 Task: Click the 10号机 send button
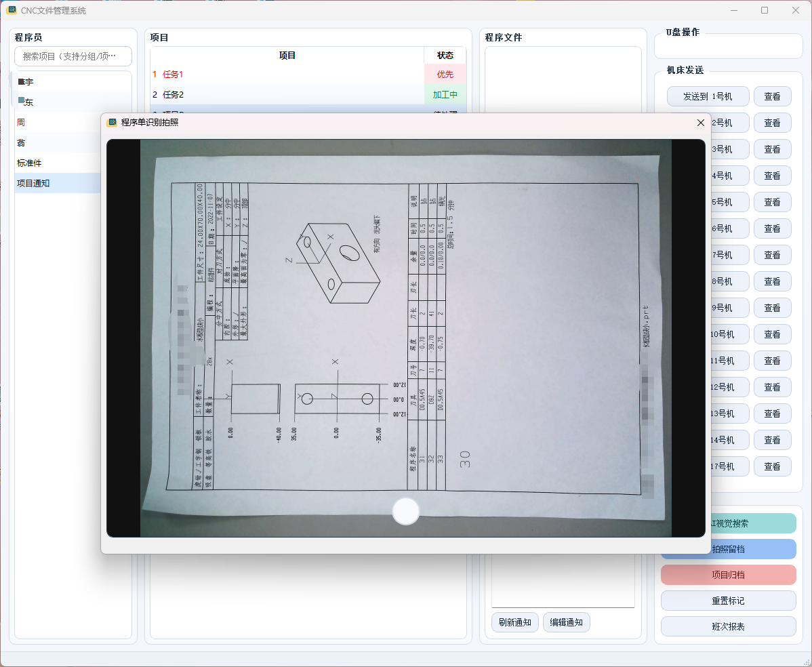tap(729, 334)
